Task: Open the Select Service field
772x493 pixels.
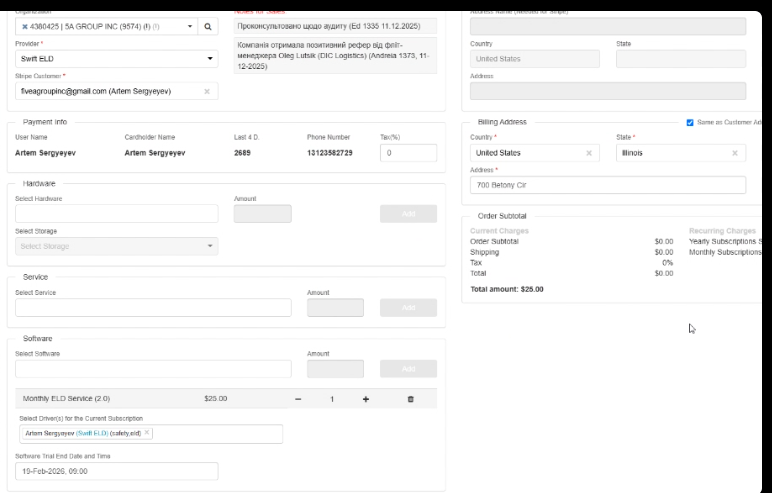Action: (153, 308)
